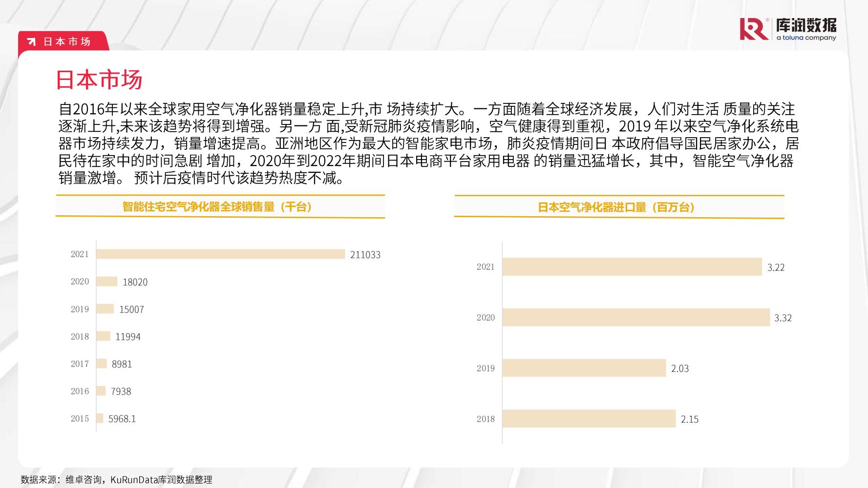Click value label 7938
This screenshot has width=868, height=488.
121,391
